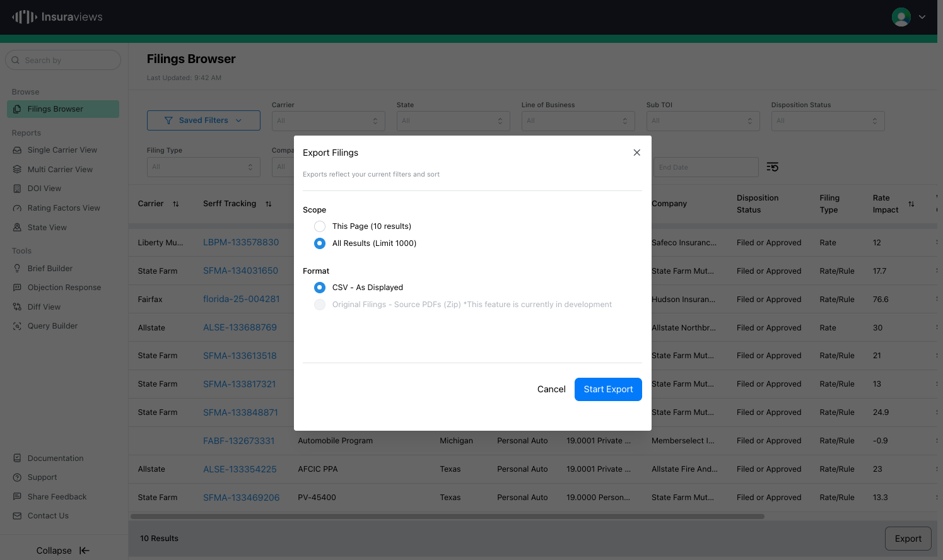943x560 pixels.
Task: Click the reset filters icon
Action: click(x=773, y=167)
